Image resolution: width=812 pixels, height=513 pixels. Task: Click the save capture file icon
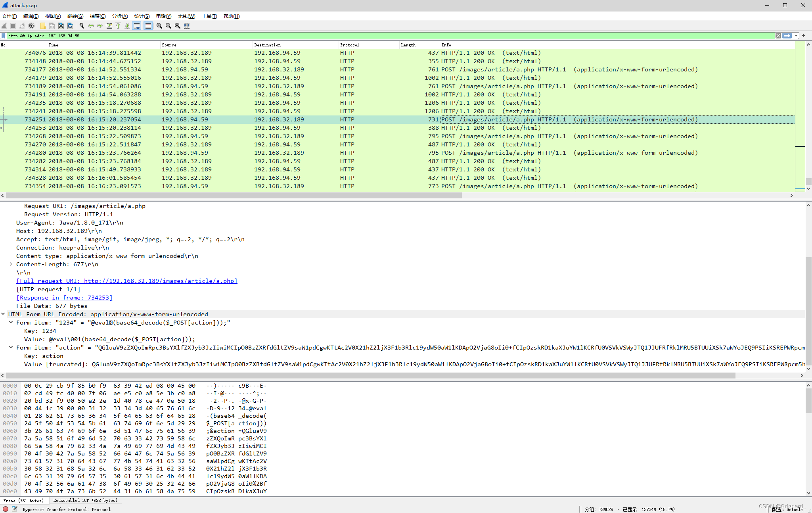tap(52, 26)
